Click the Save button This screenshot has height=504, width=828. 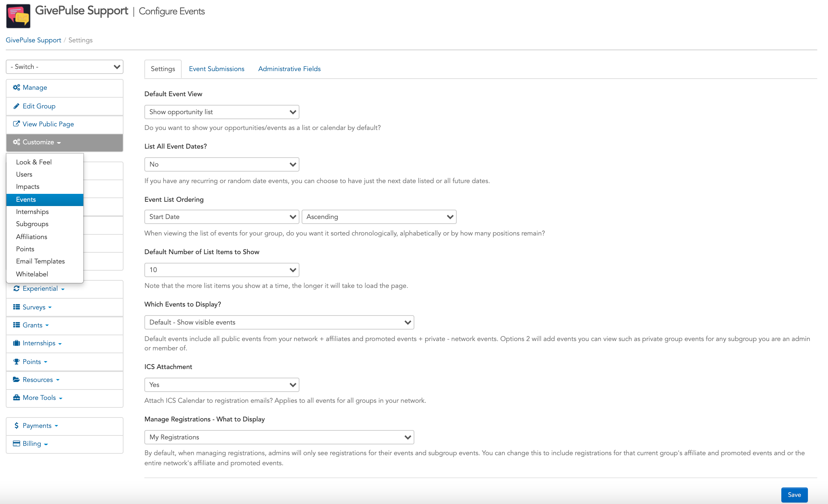coord(794,495)
